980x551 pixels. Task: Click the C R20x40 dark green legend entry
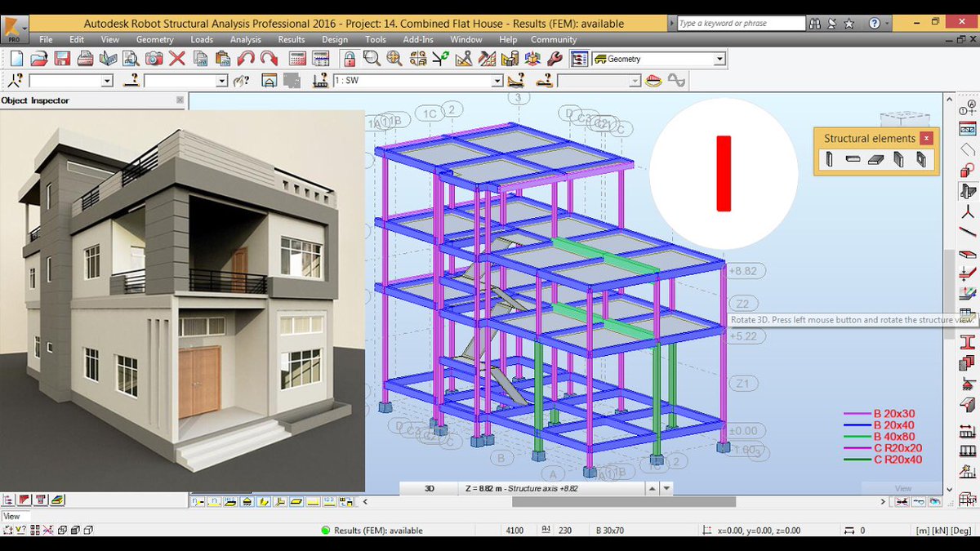click(x=897, y=460)
